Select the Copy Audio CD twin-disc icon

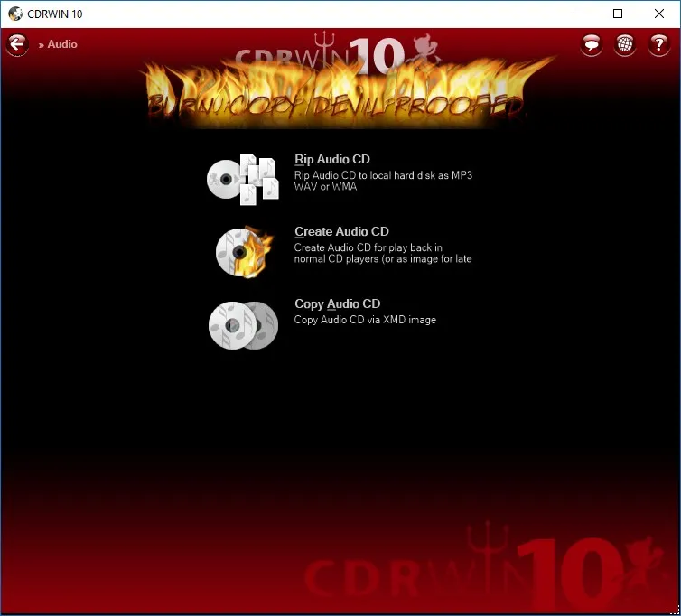coord(243,325)
